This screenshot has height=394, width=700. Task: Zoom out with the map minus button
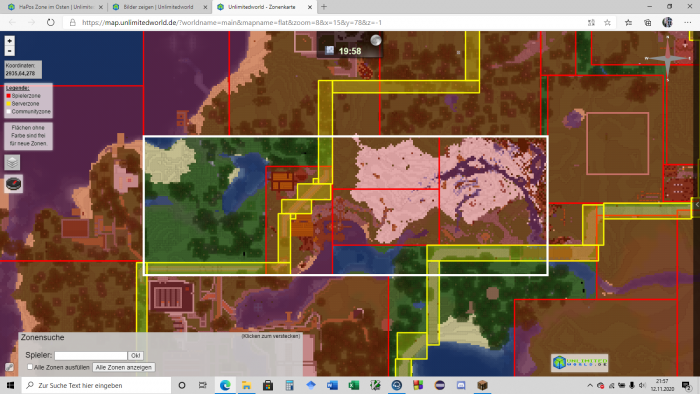(9, 51)
